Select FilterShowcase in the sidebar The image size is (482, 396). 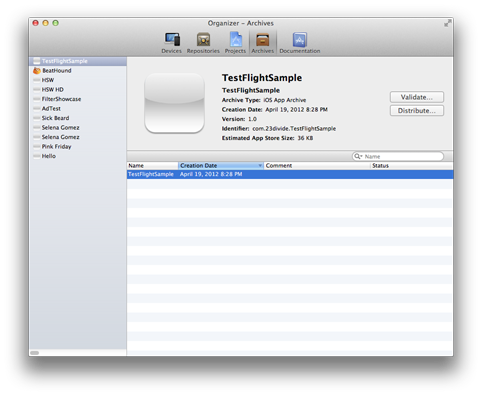tap(78, 99)
